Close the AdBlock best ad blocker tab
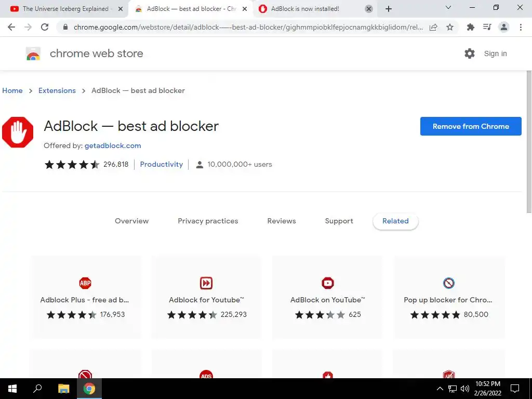532x399 pixels. coord(245,9)
